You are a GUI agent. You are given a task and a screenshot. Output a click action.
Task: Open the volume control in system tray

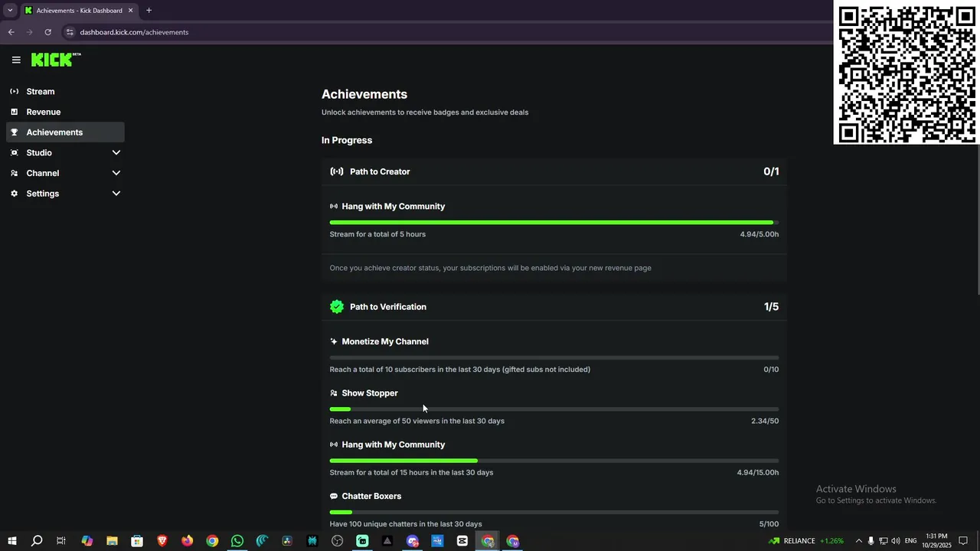pyautogui.click(x=896, y=541)
